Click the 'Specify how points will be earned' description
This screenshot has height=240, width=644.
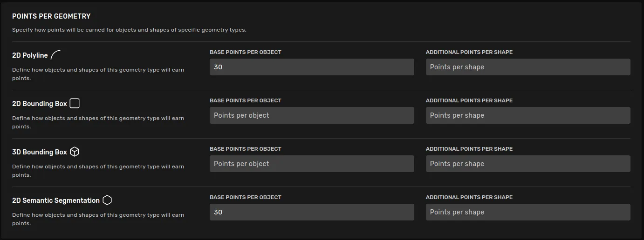coord(129,30)
